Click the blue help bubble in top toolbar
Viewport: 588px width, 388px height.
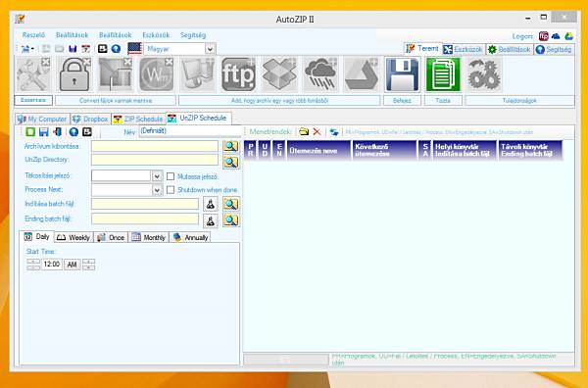[116, 49]
